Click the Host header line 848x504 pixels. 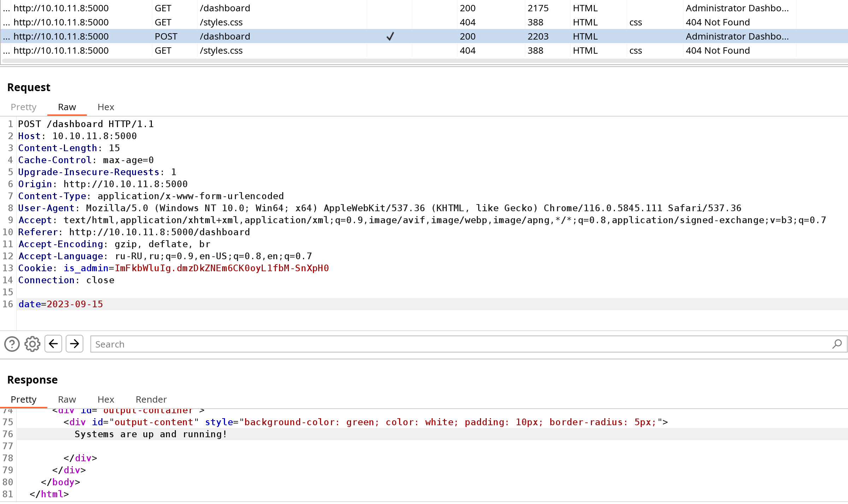point(78,136)
